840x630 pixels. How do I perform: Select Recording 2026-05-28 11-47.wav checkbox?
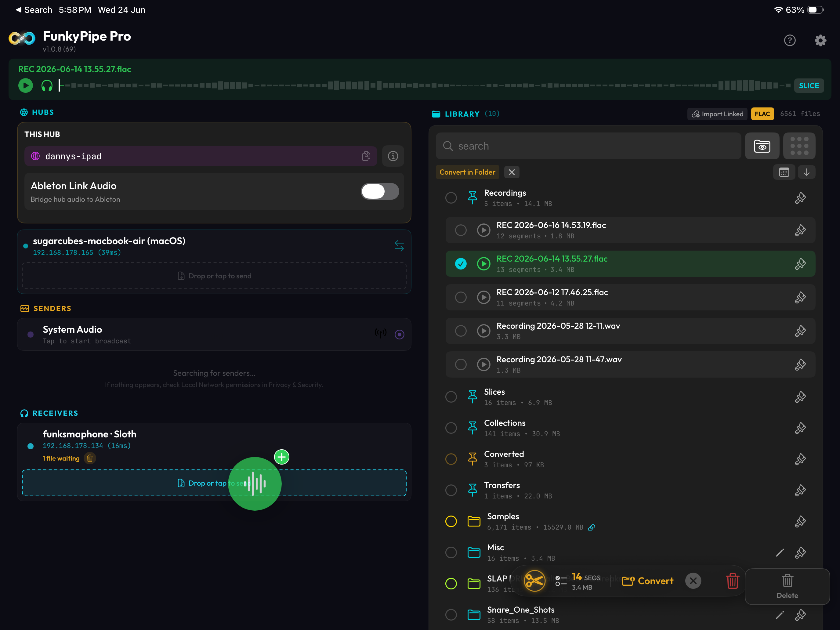(461, 364)
